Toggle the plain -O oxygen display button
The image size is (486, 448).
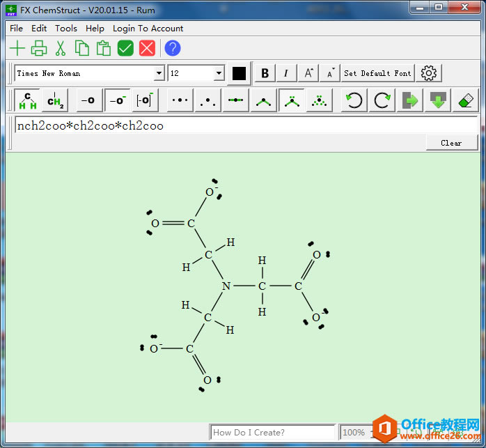90,100
